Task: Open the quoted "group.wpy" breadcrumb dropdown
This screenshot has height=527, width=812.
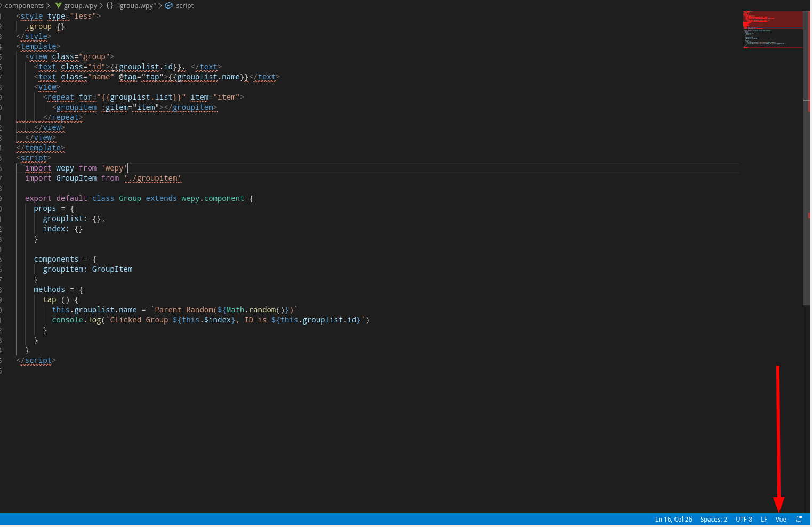Action: (x=137, y=5)
